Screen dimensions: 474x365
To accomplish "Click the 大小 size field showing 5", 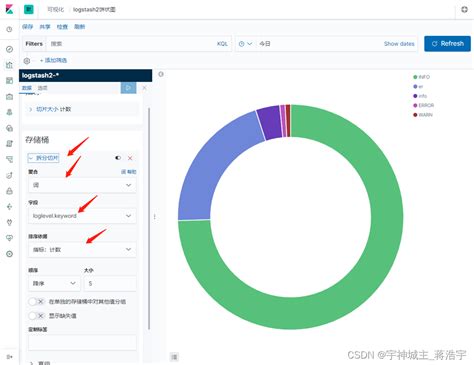I will click(x=110, y=283).
